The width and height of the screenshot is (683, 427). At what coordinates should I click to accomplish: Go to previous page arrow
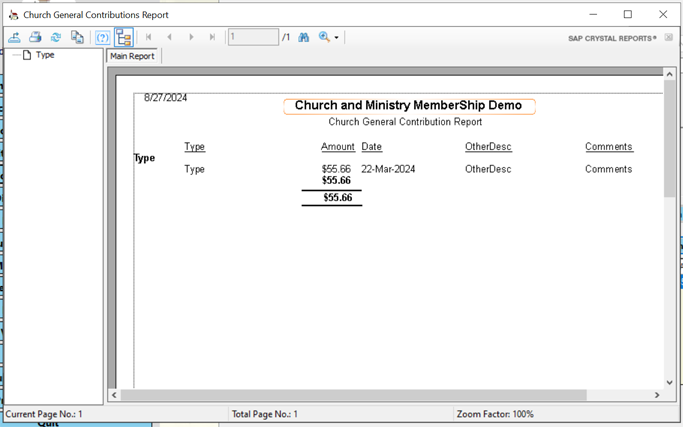[x=169, y=37]
